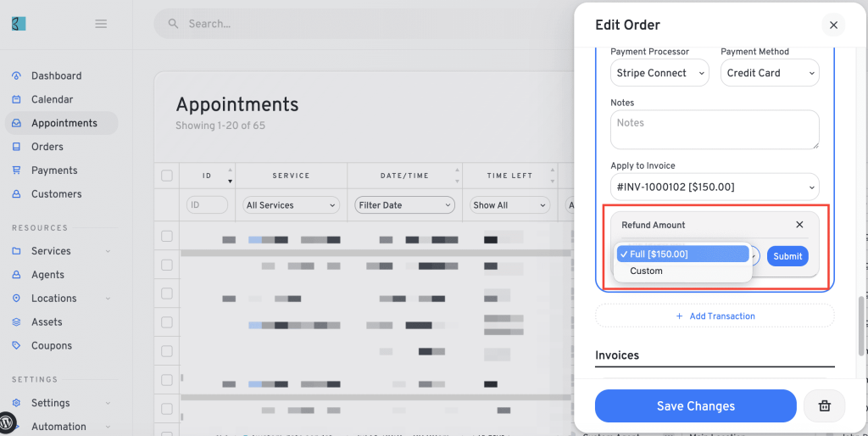Submit the refund amount
The image size is (868, 436).
[787, 256]
